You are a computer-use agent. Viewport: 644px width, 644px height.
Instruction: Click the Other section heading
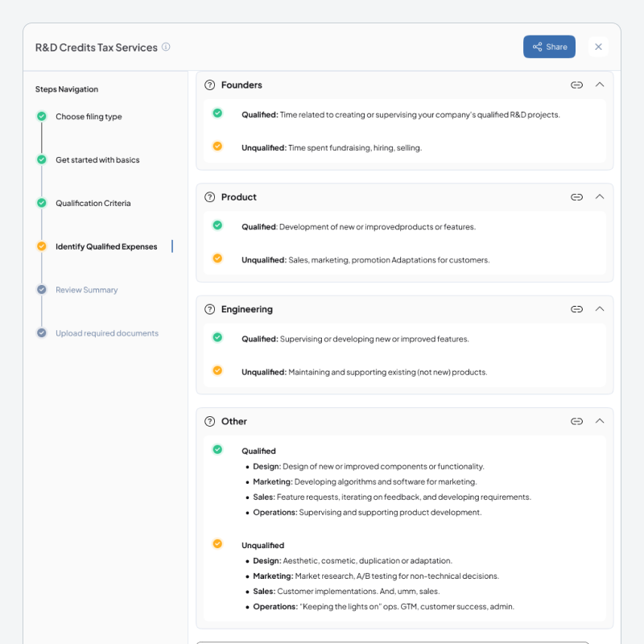[234, 421]
